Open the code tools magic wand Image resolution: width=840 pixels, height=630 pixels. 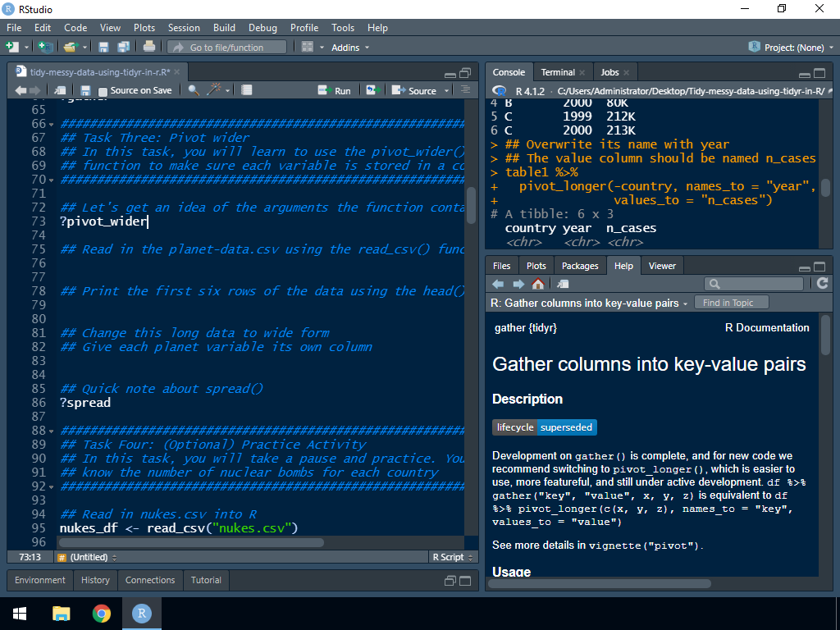(214, 90)
